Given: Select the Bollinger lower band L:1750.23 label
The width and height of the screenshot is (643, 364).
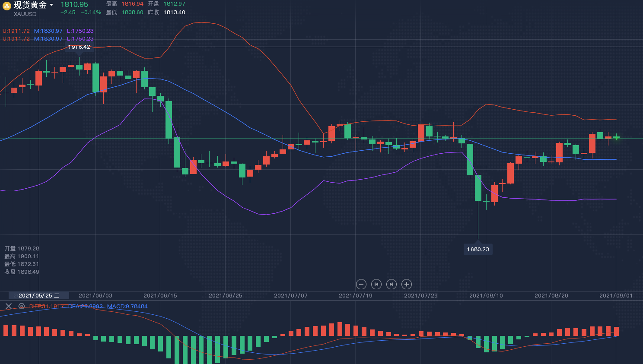Looking at the screenshot, I should [x=80, y=31].
